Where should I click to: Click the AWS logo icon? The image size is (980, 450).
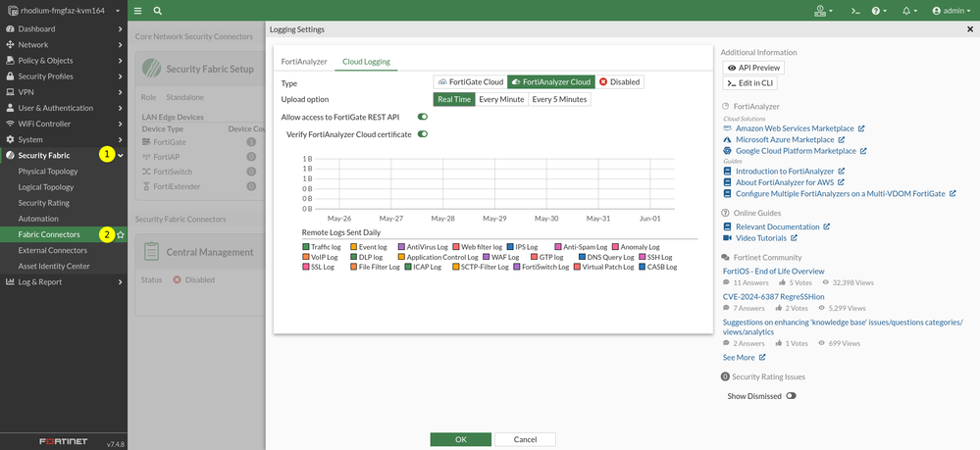click(727, 128)
